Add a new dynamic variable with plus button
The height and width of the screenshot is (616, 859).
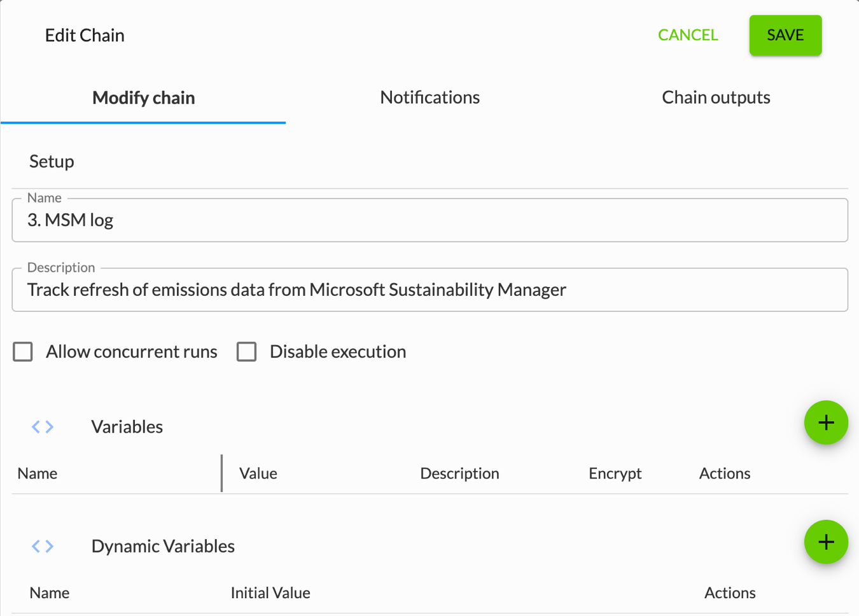tap(825, 542)
